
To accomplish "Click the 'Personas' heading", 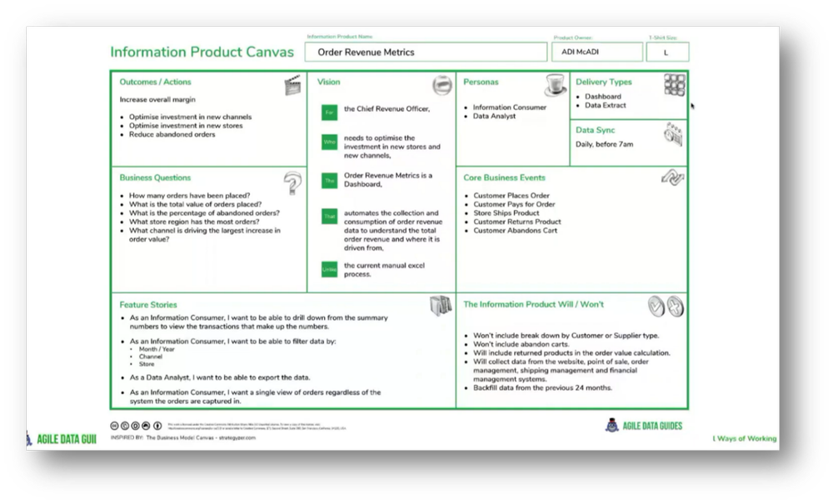I will [481, 82].
